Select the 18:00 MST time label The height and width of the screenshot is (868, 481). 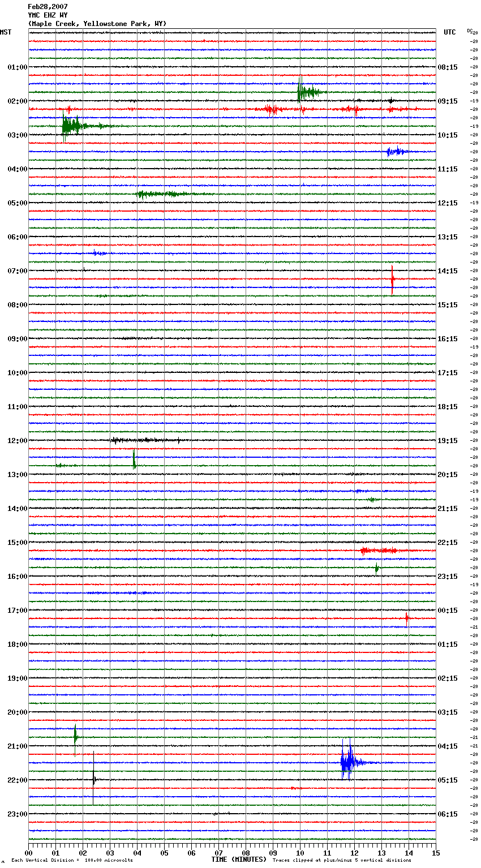click(18, 644)
